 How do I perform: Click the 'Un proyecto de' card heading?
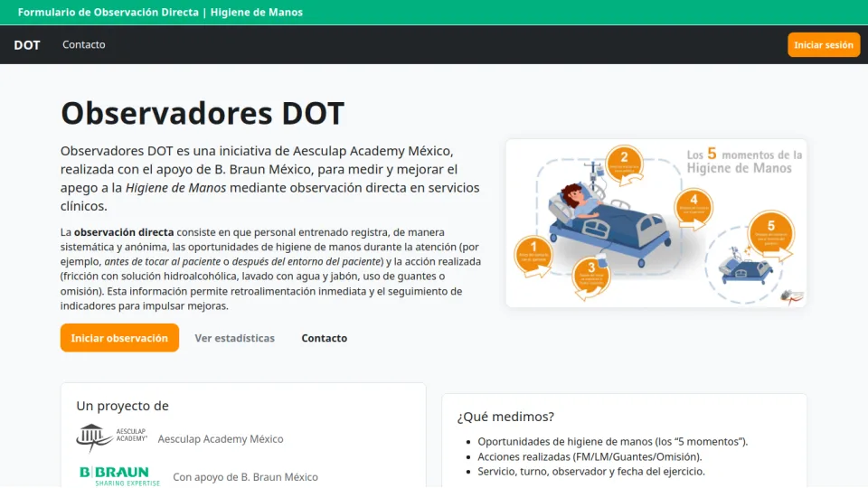click(x=122, y=406)
